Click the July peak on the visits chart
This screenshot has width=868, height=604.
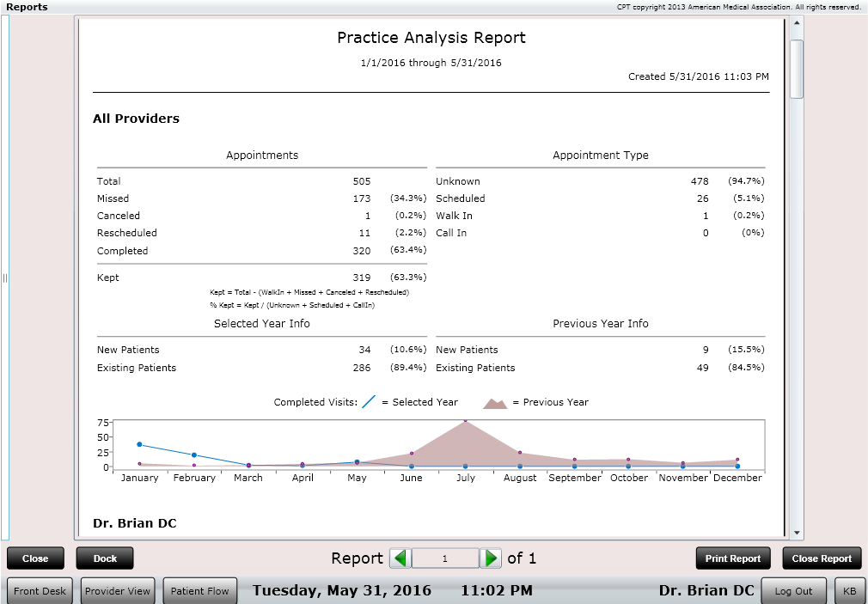[467, 422]
